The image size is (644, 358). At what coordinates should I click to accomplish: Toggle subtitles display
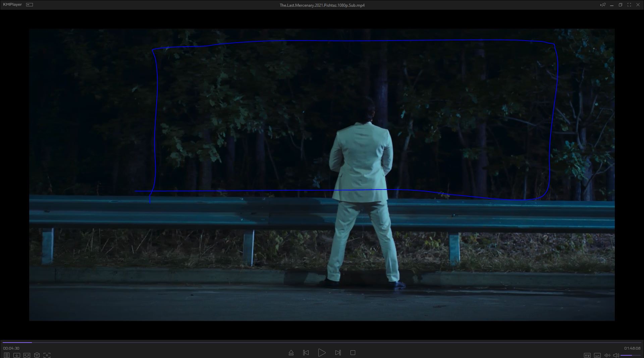pos(597,355)
